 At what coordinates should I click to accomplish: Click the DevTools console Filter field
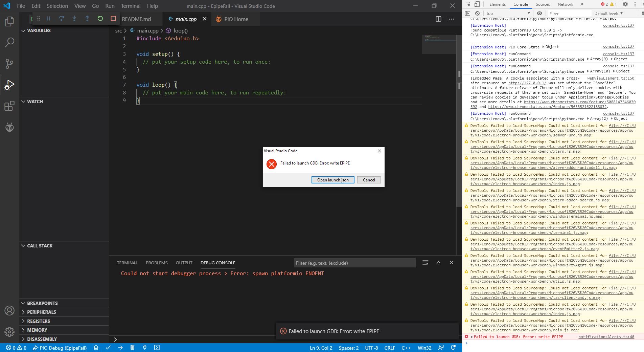click(570, 14)
